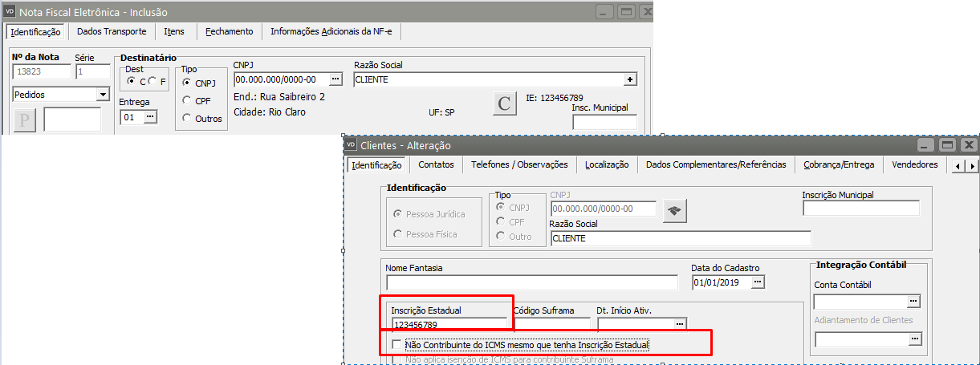Viewport: 980px width, 365px height.
Task: Go to Cobrança/Entrega tab
Action: tap(839, 164)
